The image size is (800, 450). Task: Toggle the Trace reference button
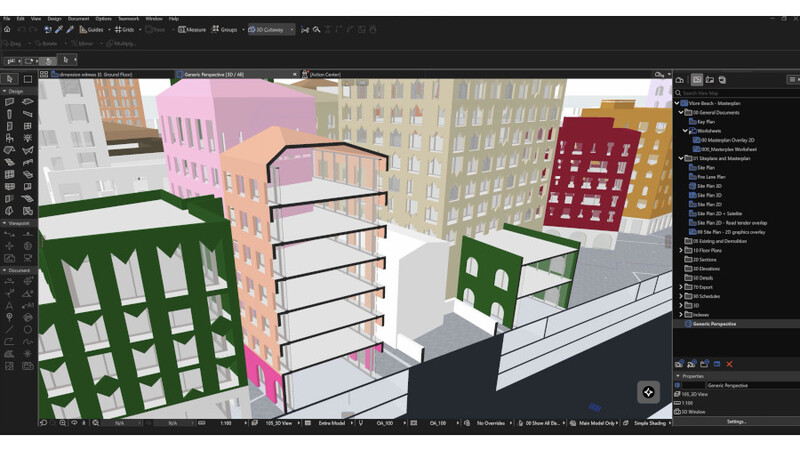tap(155, 30)
